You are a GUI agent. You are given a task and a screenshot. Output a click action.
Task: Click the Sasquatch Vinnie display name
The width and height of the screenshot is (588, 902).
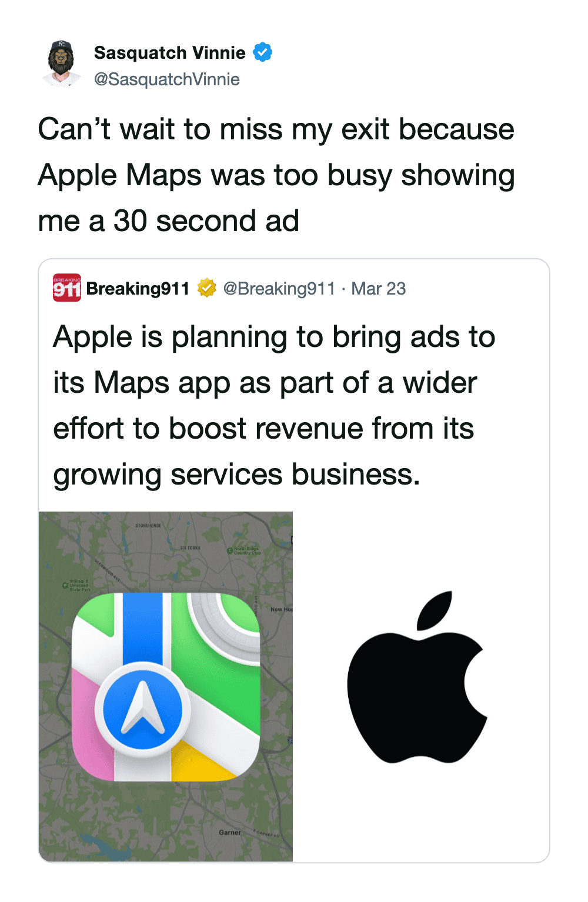coord(169,53)
